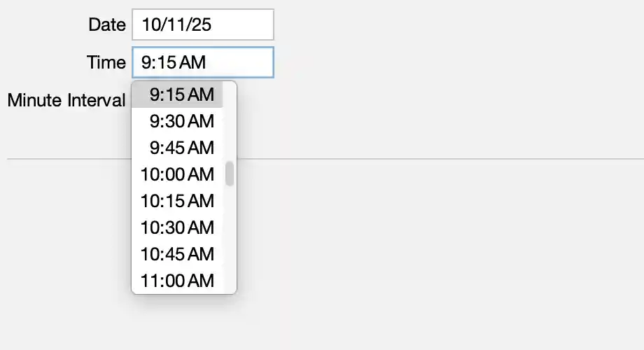Select the highlighted 9:15 AM option
This screenshot has height=350, width=644.
[x=181, y=94]
